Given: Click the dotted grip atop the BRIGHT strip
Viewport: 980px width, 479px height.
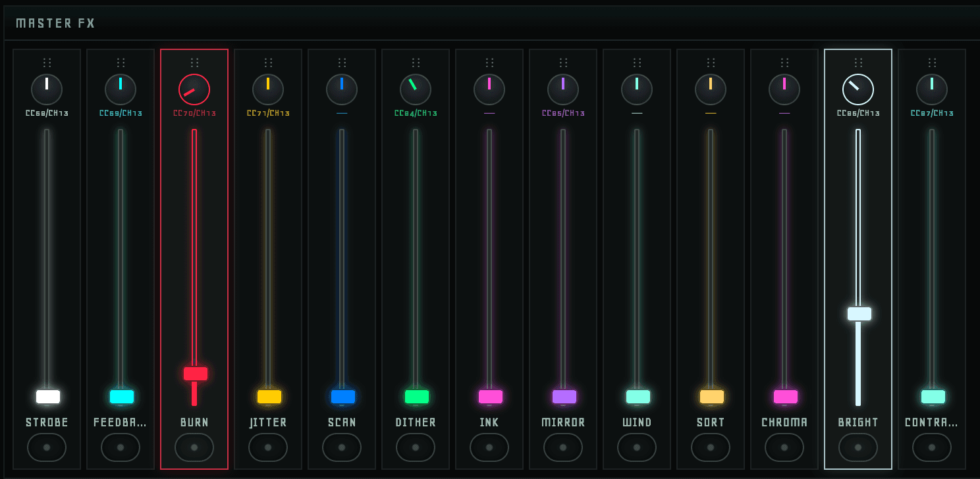Looking at the screenshot, I should pos(858,63).
